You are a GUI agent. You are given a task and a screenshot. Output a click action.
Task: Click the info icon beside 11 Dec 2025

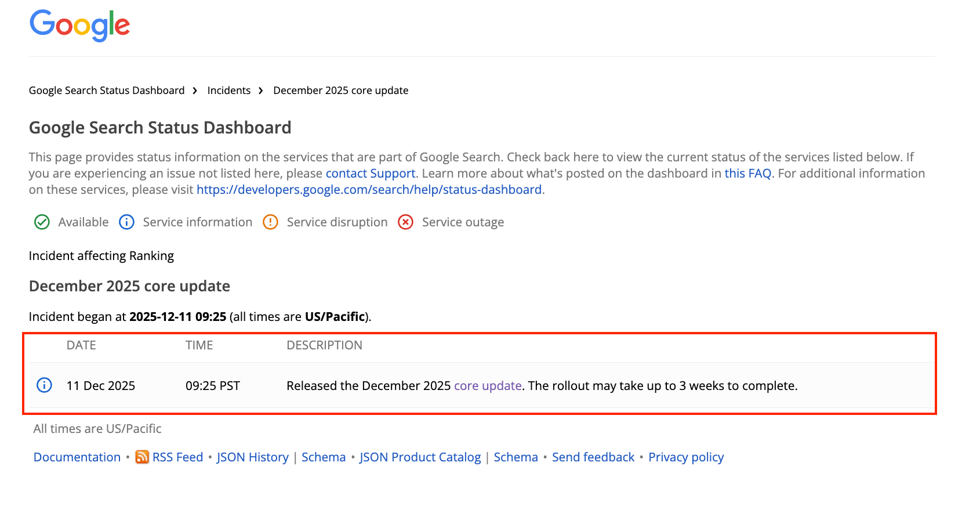[x=44, y=385]
